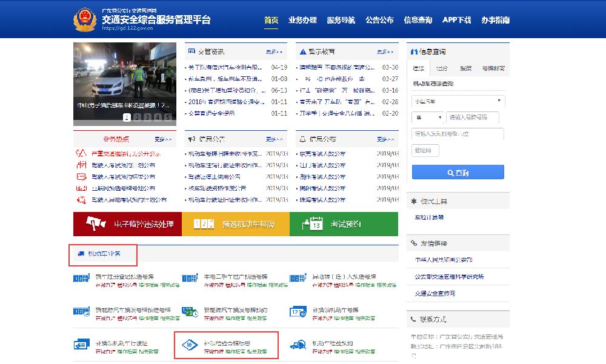Open 驾驶证停止使用公告 link
Viewport: 606px width, 364px height.
click(214, 177)
